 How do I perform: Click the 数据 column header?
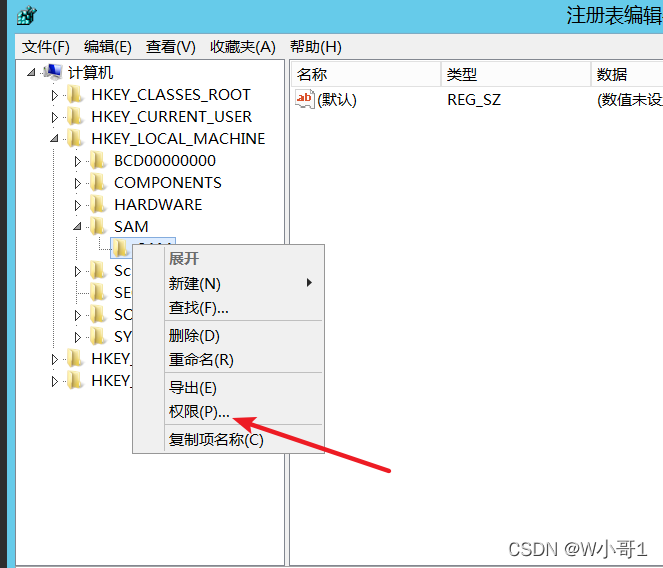(627, 74)
